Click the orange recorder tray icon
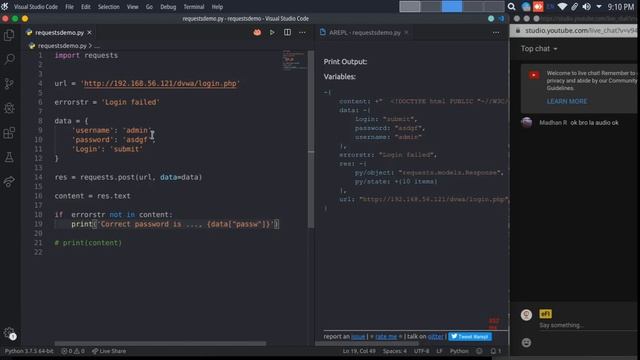640x360 pixels. [x=538, y=7]
